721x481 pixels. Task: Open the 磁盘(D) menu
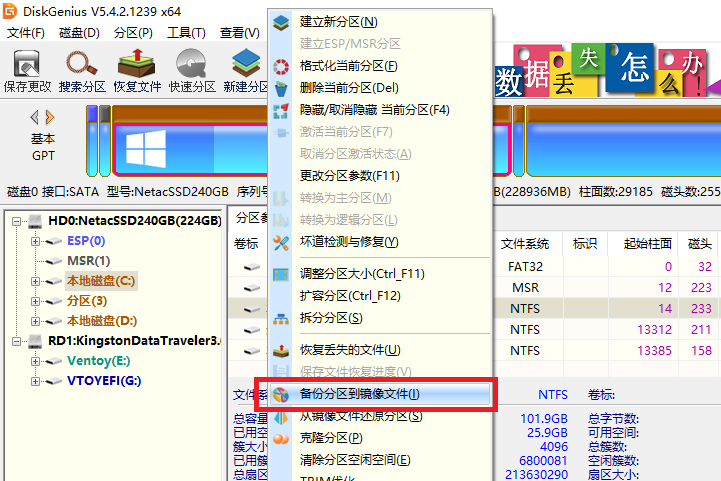pos(80,33)
